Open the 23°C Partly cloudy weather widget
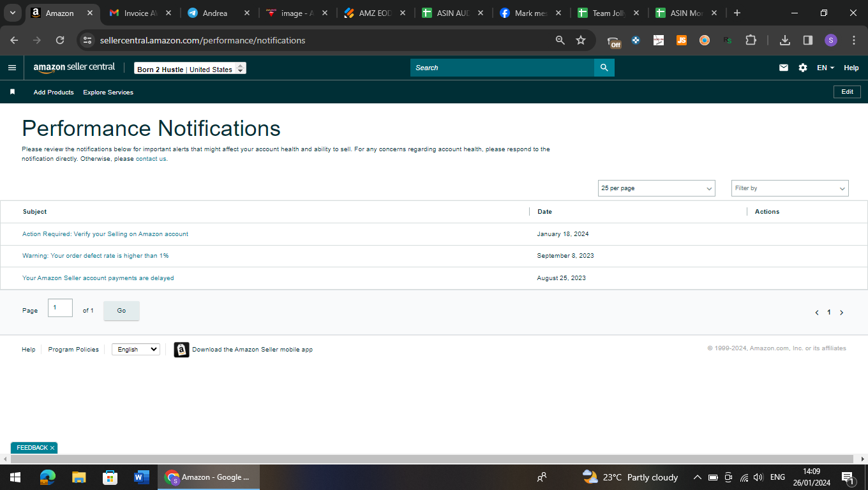 630,477
